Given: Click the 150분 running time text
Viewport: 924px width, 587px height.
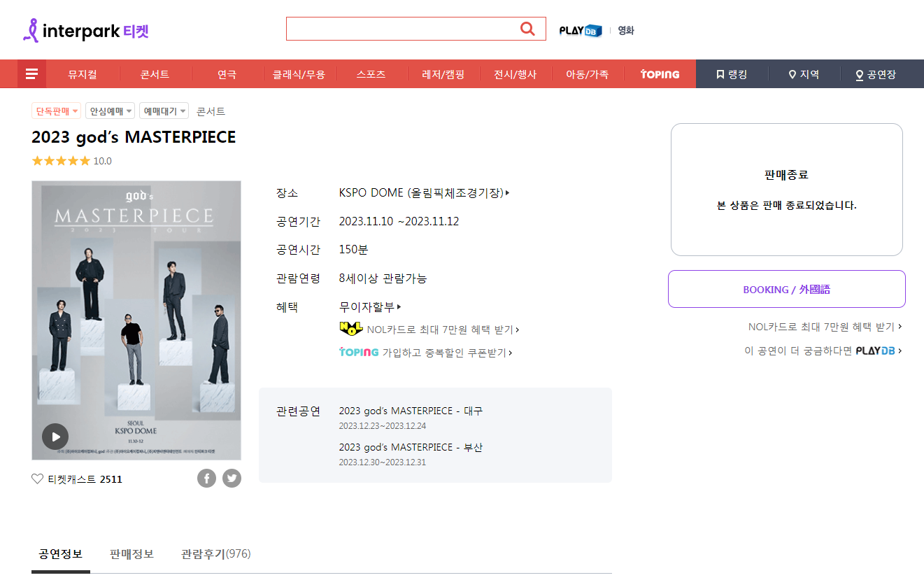Looking at the screenshot, I should [353, 250].
